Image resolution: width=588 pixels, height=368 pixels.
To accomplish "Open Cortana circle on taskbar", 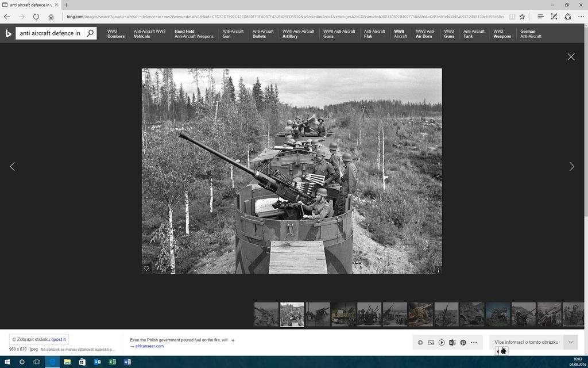I will click(x=22, y=362).
